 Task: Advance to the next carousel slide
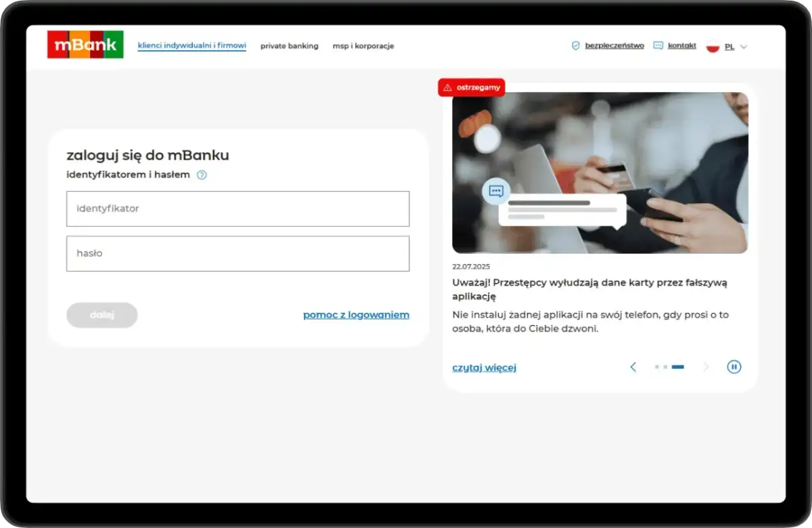coord(706,366)
